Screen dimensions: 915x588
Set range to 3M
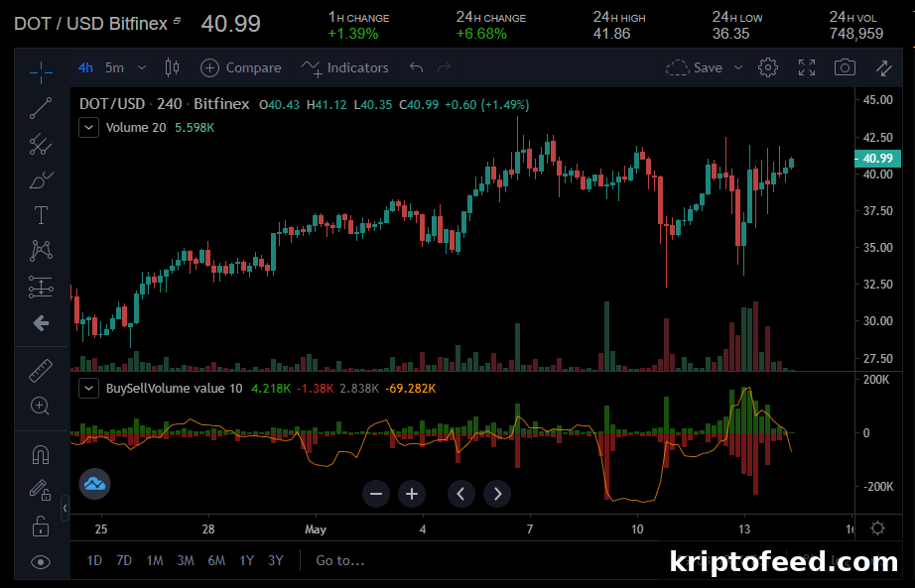click(x=186, y=560)
